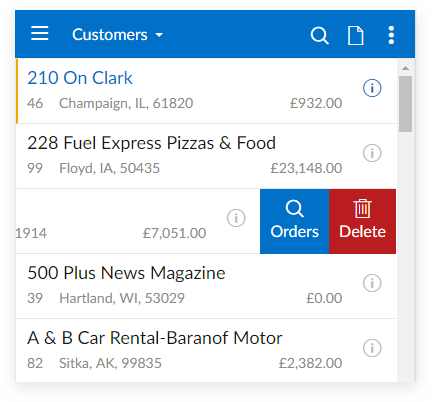The width and height of the screenshot is (432, 402).
Task: Click the new document icon in header
Action: (x=355, y=35)
